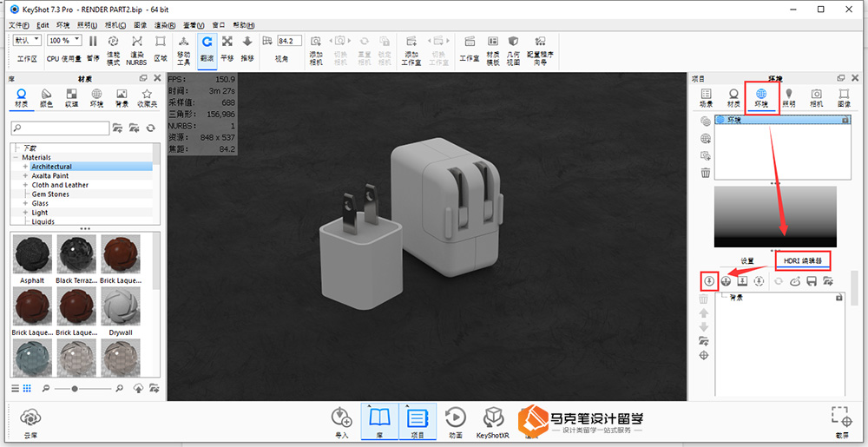Screen dimensions: 868x447
Task: Delete environment with the trash icon
Action: [705, 173]
